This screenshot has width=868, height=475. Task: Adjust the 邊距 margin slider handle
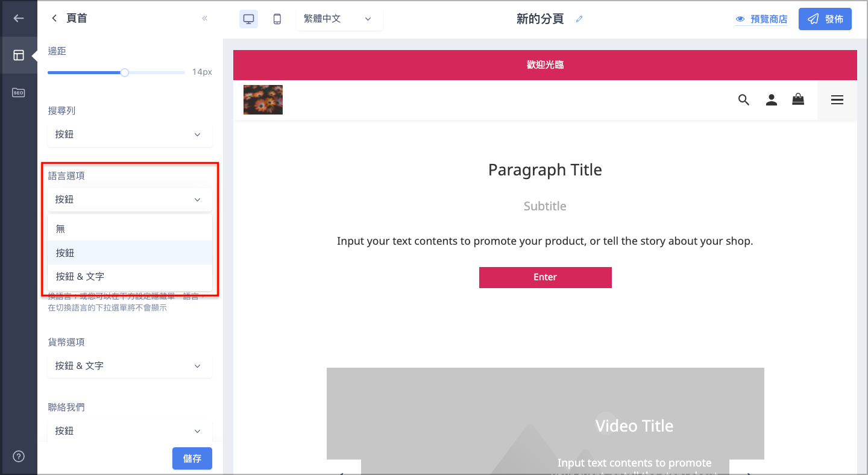(125, 72)
